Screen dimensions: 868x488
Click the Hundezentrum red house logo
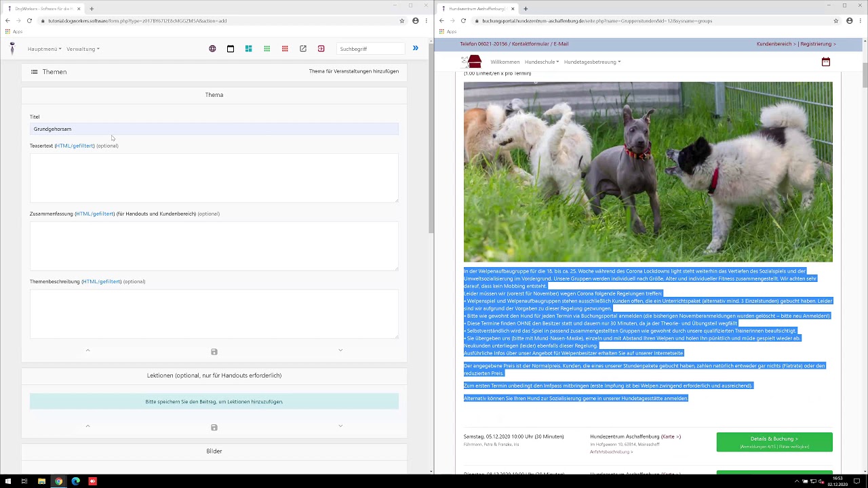pyautogui.click(x=473, y=62)
